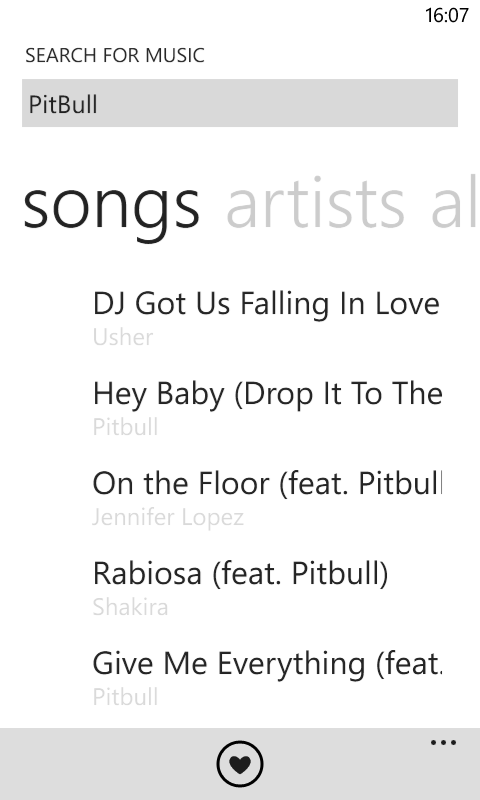The image size is (480, 800).
Task: Open the three-dot more options menu
Action: click(443, 742)
